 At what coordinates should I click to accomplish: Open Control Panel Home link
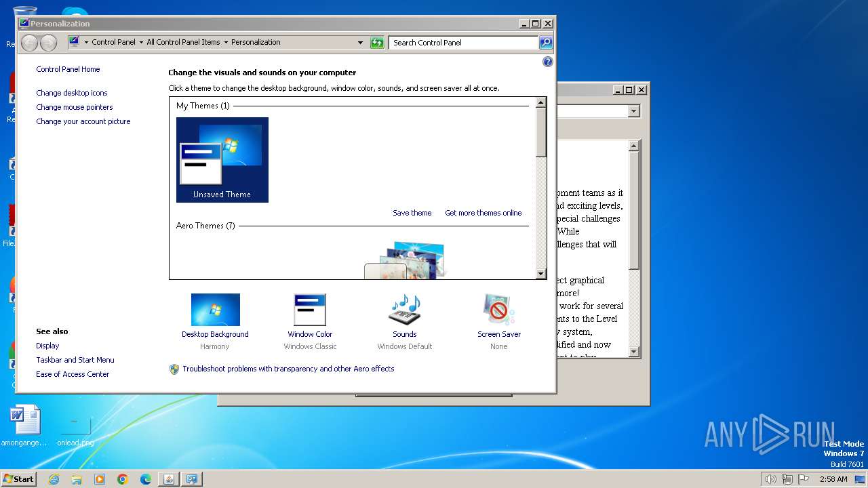pyautogui.click(x=68, y=69)
